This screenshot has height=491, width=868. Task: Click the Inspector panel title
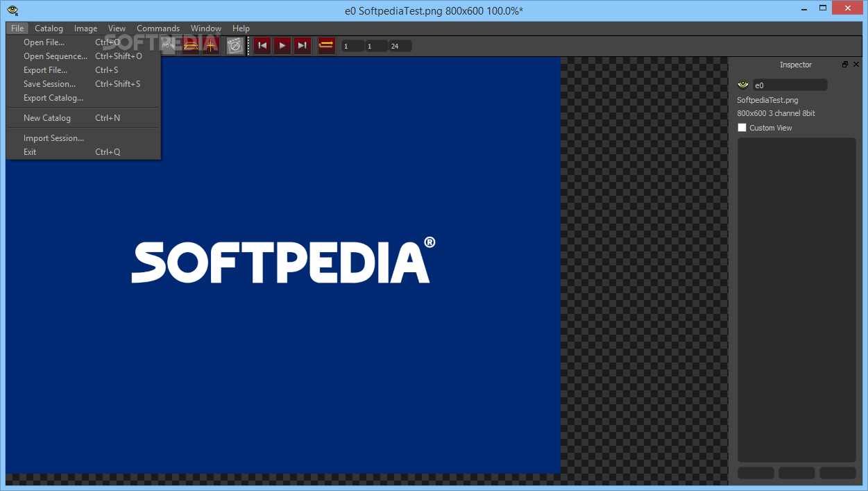795,65
